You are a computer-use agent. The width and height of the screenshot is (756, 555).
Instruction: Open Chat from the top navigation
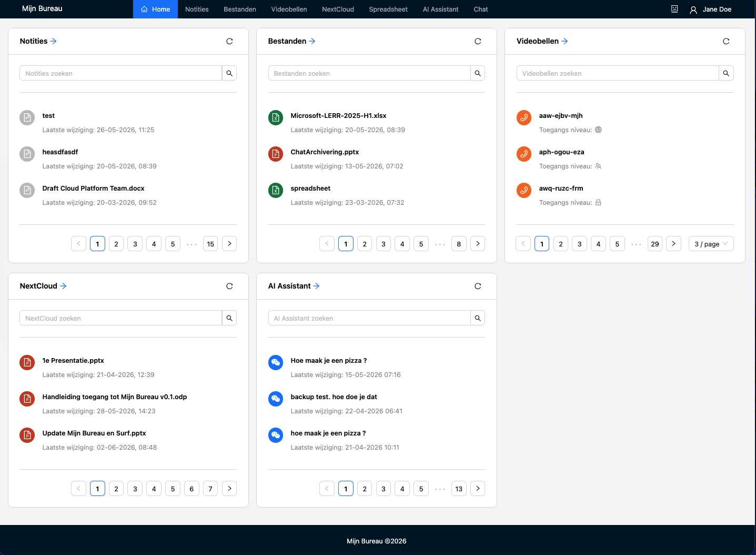[481, 9]
